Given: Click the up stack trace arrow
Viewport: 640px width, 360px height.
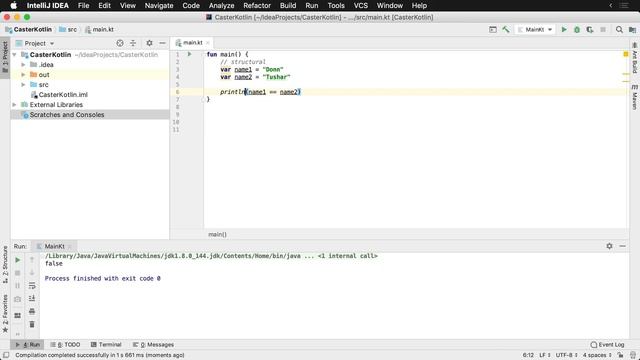Looking at the screenshot, I should click(32, 260).
